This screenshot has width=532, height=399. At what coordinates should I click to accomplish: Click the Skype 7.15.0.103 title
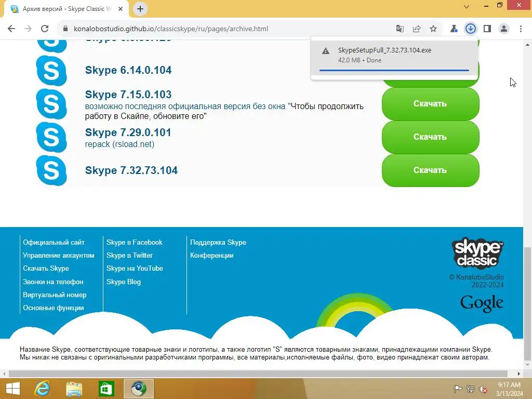coord(128,95)
